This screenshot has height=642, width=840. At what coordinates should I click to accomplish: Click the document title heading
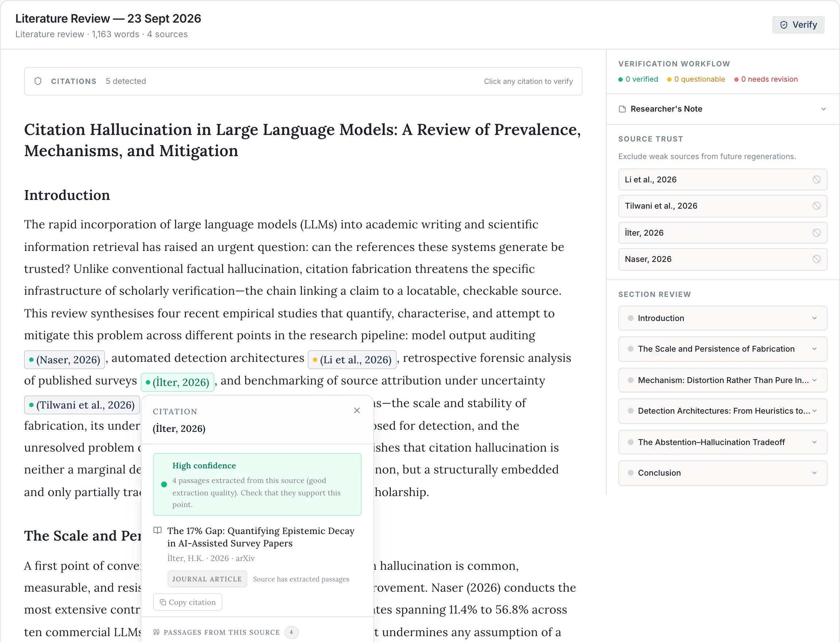click(x=303, y=140)
